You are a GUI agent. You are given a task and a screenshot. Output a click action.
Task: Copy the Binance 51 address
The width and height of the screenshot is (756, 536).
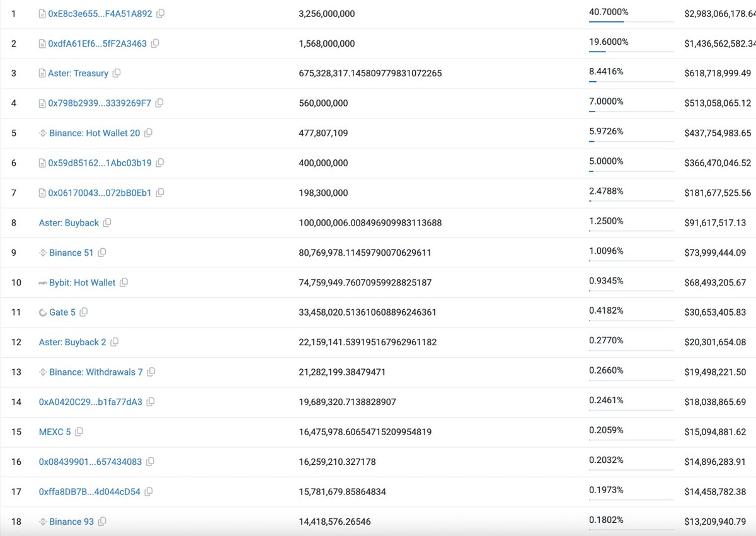click(x=102, y=253)
